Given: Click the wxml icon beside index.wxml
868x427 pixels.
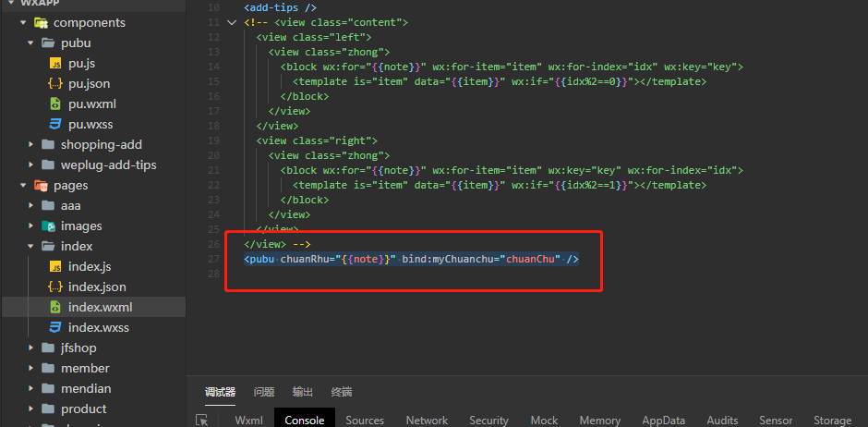Looking at the screenshot, I should tap(55, 307).
